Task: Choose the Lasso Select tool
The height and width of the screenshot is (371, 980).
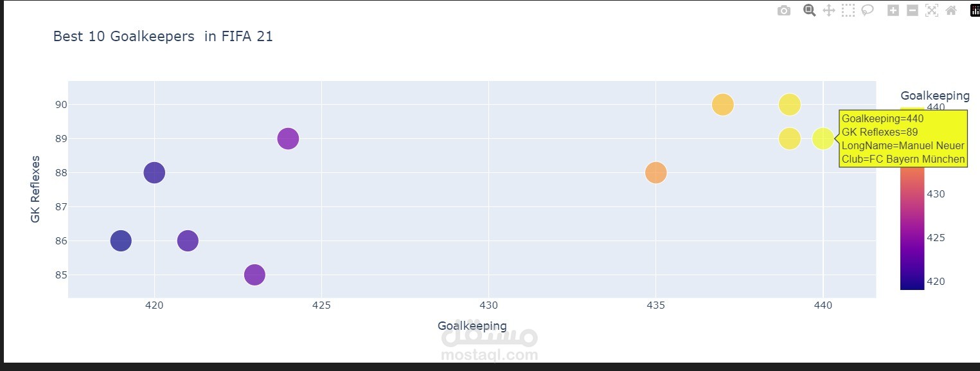Action: pyautogui.click(x=868, y=10)
